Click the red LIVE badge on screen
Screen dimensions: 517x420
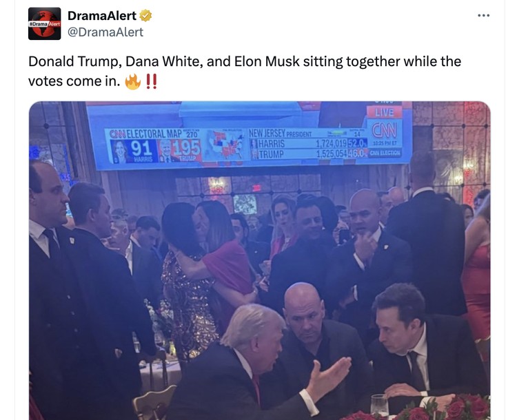click(x=385, y=112)
